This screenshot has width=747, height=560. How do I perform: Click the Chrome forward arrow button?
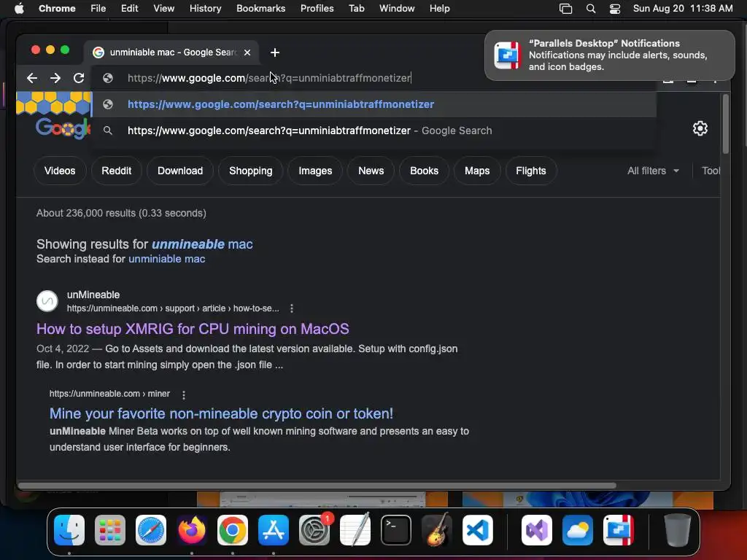coord(55,78)
